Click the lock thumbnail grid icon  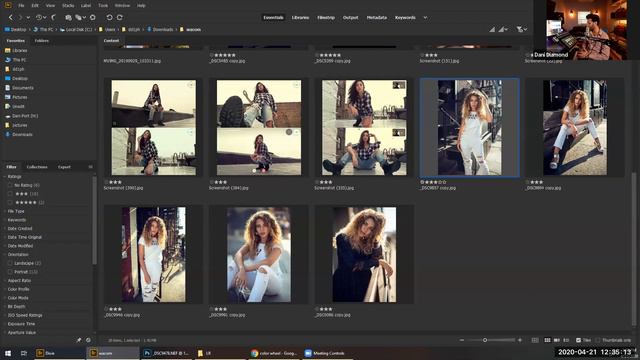pyautogui.click(x=535, y=340)
